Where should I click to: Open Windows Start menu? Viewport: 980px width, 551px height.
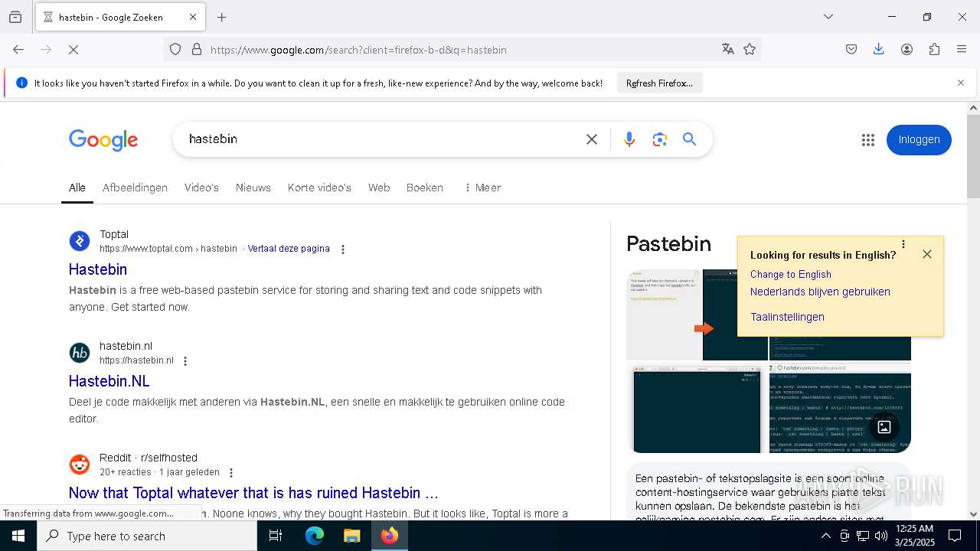coord(18,536)
